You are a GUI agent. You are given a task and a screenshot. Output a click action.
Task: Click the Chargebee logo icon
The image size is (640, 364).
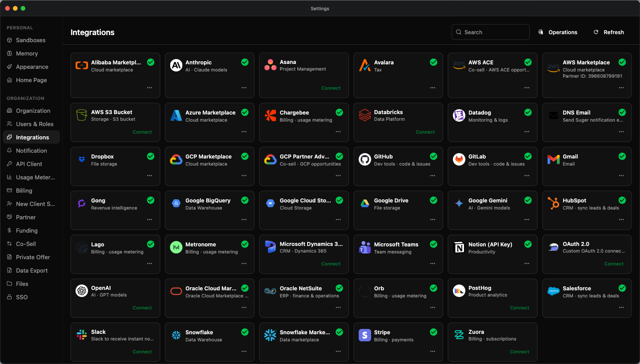(x=270, y=115)
